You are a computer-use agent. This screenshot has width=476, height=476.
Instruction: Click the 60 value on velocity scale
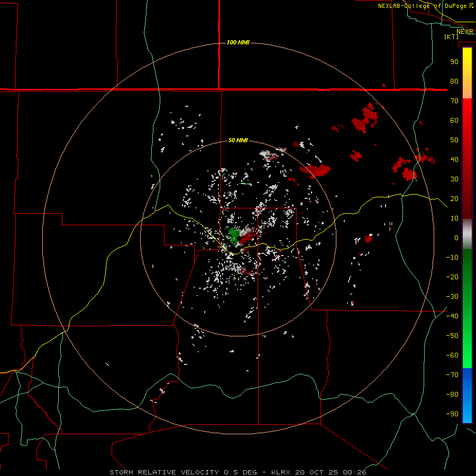pyautogui.click(x=454, y=121)
